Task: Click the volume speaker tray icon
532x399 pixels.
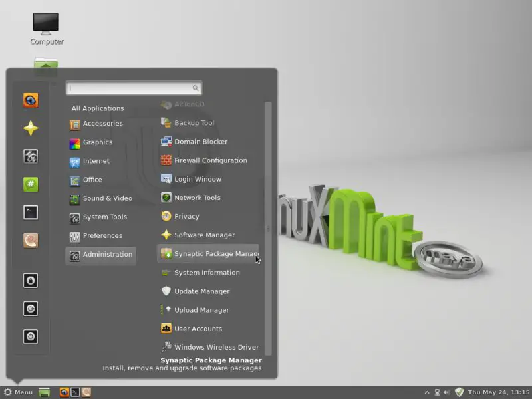Action: (x=446, y=392)
